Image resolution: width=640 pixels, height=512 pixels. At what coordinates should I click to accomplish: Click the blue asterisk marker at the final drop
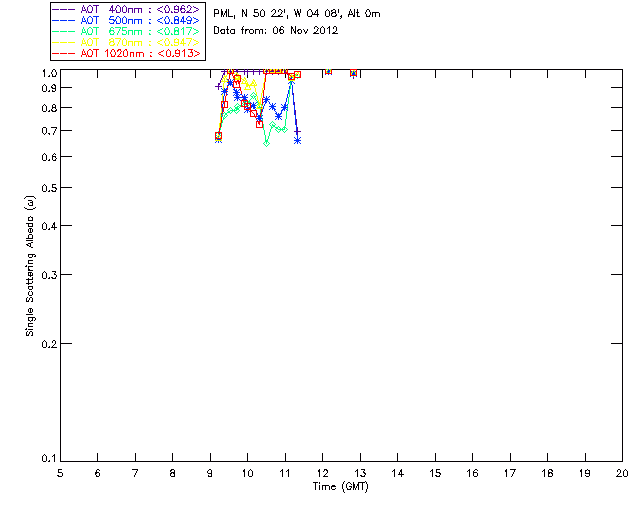(x=298, y=140)
